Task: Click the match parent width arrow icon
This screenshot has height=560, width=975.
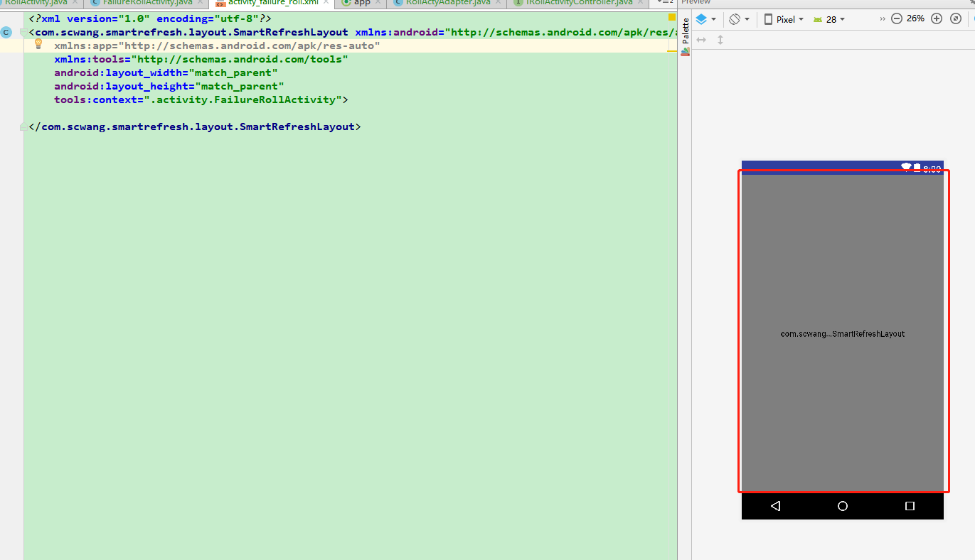Action: tap(701, 41)
